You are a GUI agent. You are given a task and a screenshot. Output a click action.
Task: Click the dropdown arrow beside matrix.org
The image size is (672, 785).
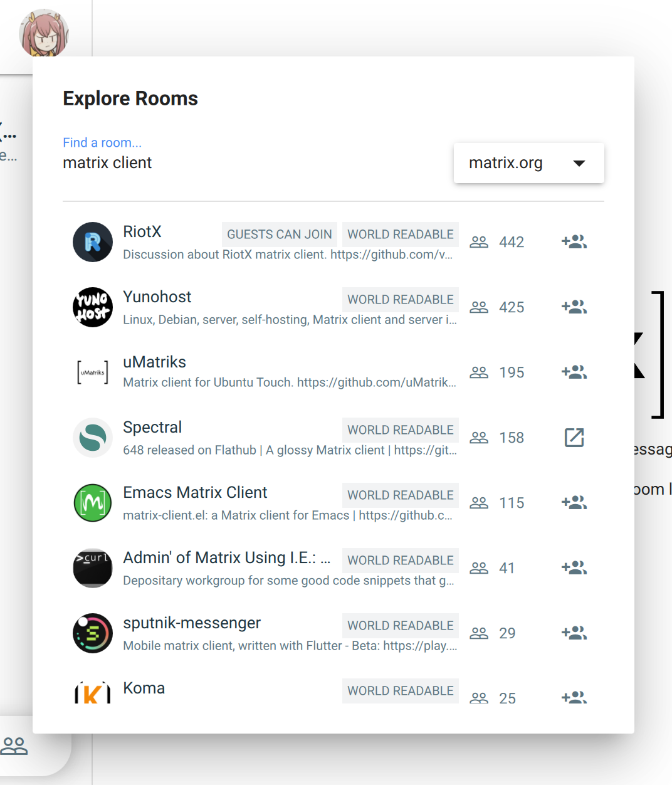[x=580, y=163]
